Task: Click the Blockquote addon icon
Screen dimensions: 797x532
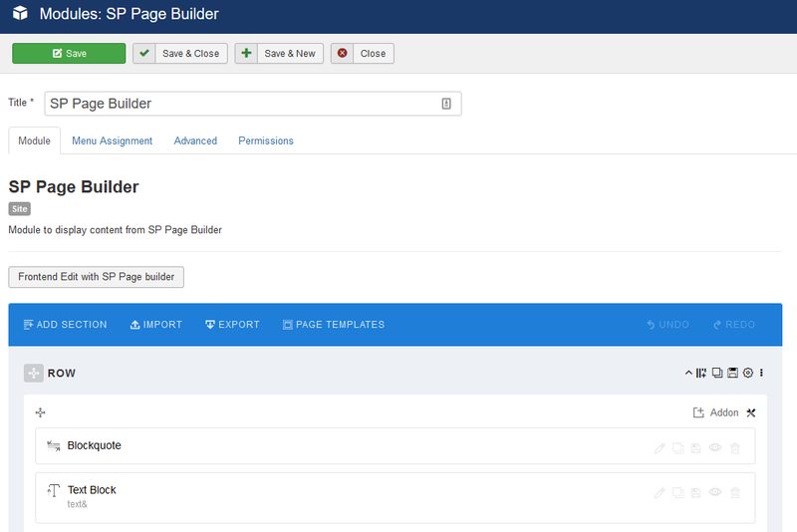Action: tap(54, 445)
